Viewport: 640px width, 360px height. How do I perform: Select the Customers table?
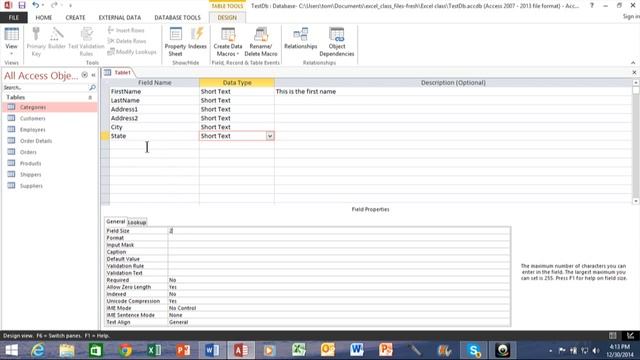tap(50, 118)
